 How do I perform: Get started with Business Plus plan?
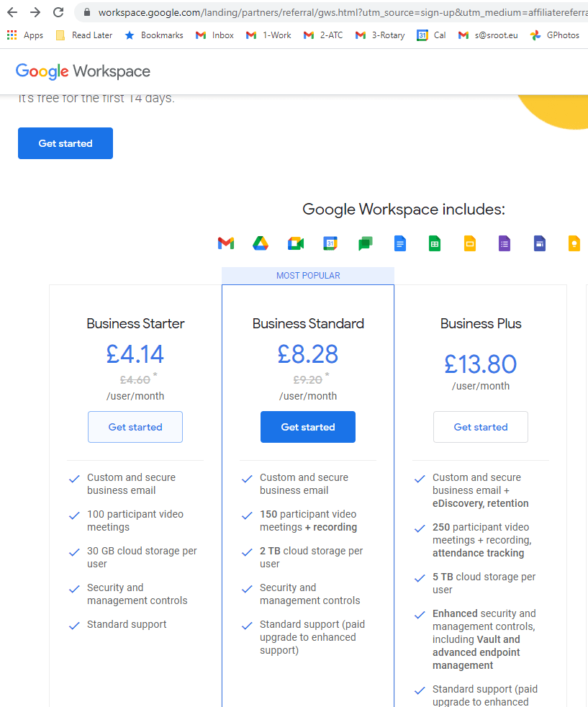481,427
